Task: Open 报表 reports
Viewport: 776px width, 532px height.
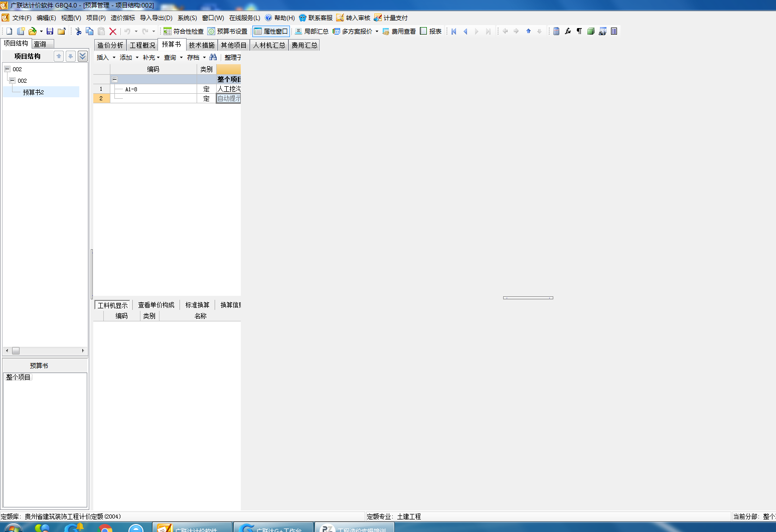Action: coord(431,31)
